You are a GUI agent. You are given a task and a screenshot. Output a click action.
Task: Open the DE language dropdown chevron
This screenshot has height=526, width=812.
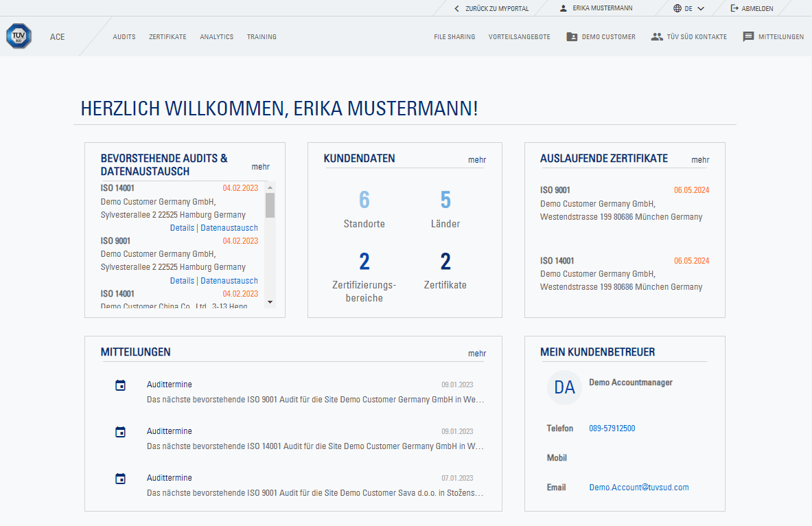point(701,9)
